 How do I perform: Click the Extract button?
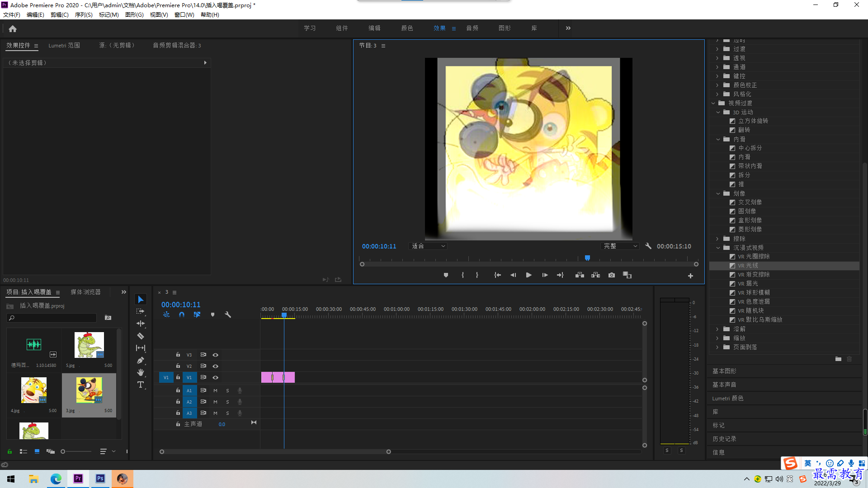click(596, 275)
